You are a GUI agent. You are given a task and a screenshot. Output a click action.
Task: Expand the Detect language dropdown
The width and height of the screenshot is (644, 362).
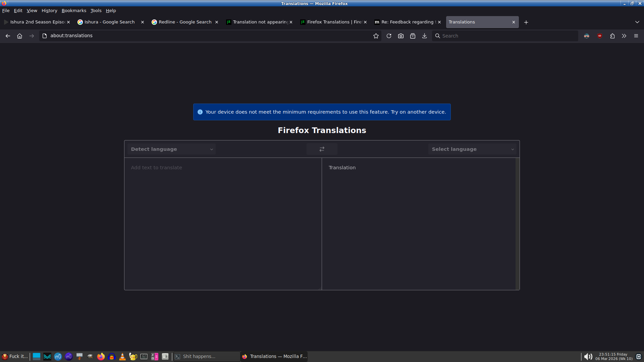pos(171,149)
